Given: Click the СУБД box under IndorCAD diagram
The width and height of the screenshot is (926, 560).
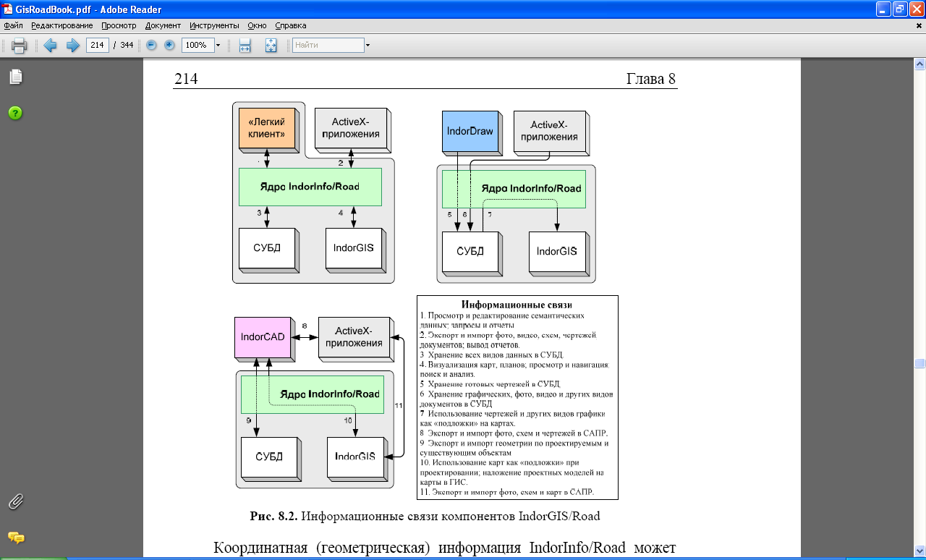Looking at the screenshot, I should 268,457.
